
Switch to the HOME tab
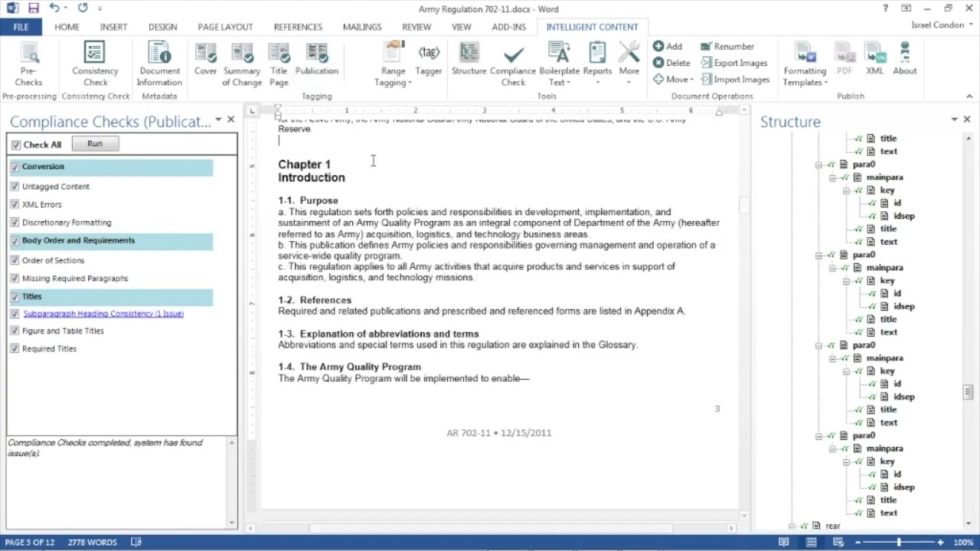point(67,27)
